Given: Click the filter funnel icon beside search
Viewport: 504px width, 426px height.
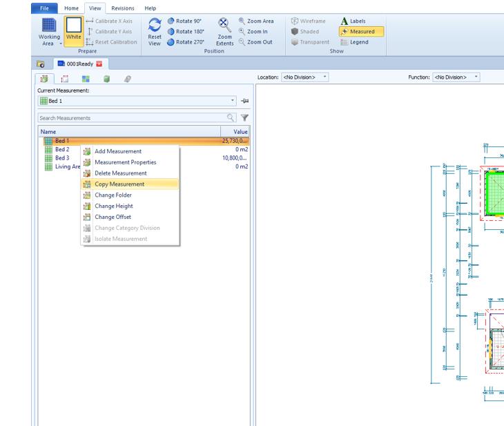Looking at the screenshot, I should tap(244, 118).
